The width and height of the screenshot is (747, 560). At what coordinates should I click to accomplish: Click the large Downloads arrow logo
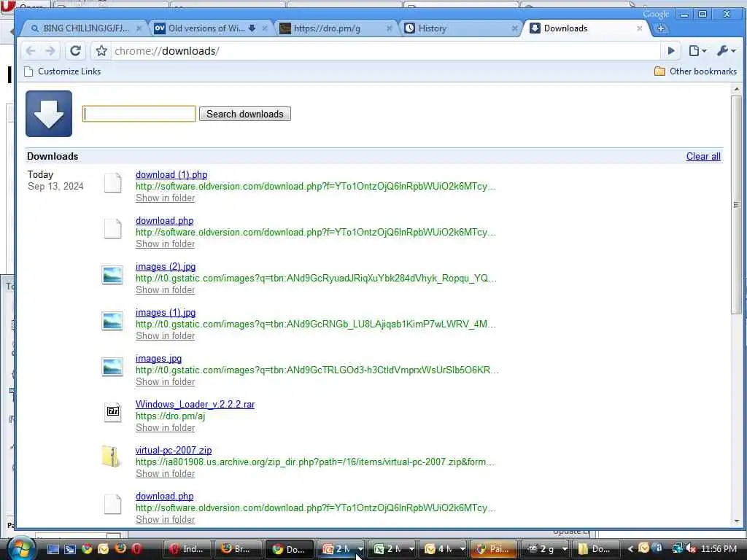[x=49, y=113]
